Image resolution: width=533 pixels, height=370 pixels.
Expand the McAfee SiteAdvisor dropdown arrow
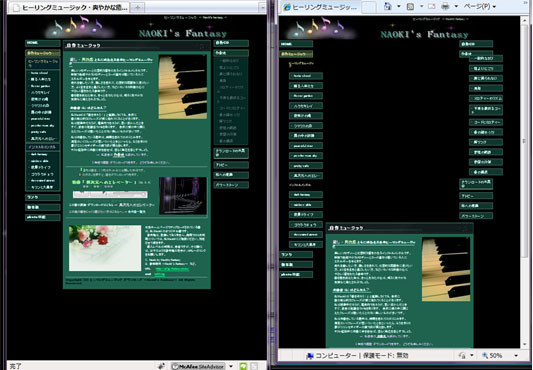231,366
